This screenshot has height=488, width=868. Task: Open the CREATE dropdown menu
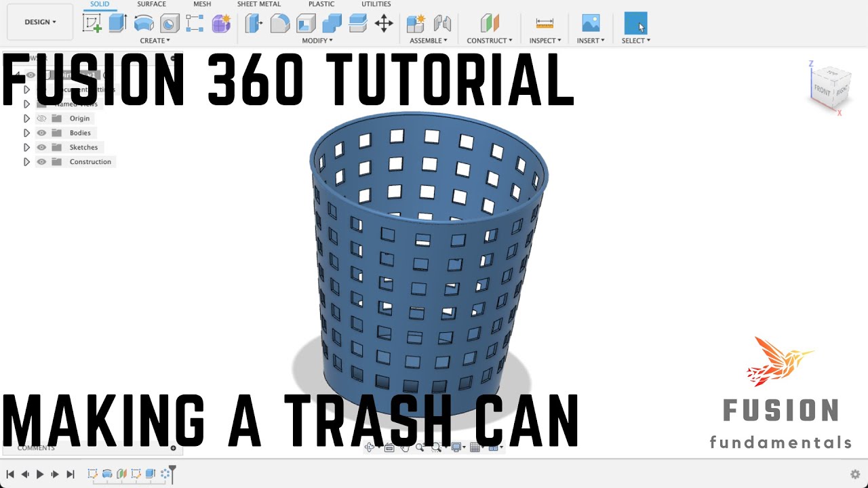pyautogui.click(x=155, y=41)
